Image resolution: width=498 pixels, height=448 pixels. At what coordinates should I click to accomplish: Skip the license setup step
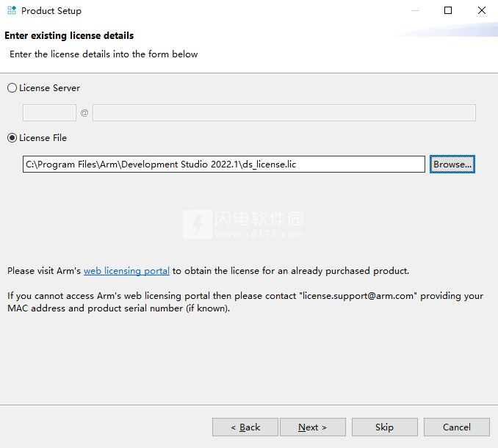coord(385,427)
